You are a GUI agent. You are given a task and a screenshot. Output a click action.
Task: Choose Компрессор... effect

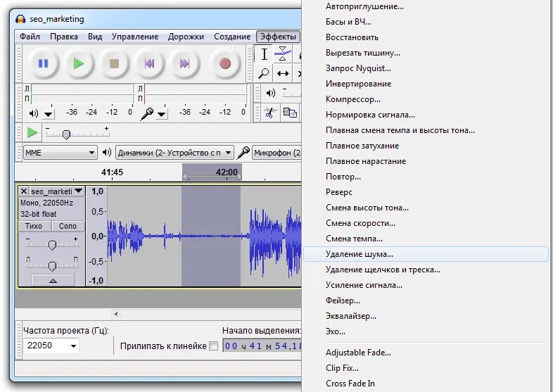pyautogui.click(x=426, y=99)
